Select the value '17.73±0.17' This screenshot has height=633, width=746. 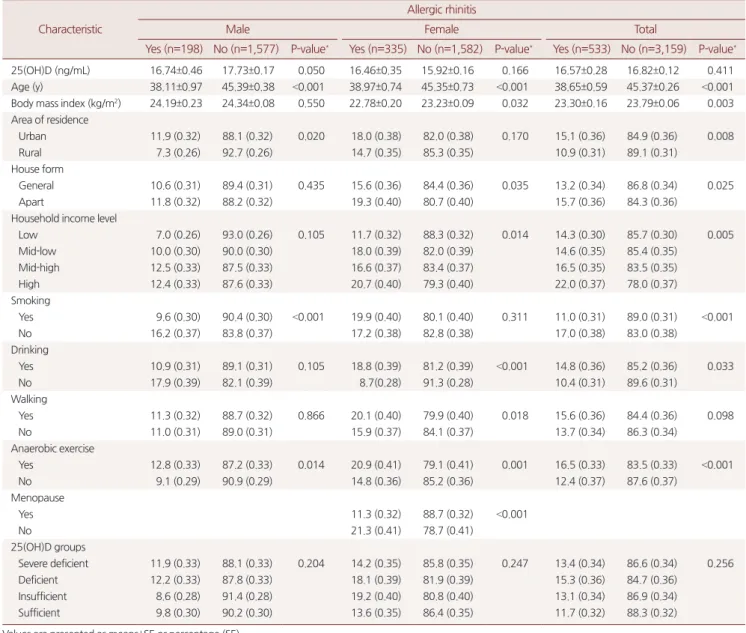point(248,70)
